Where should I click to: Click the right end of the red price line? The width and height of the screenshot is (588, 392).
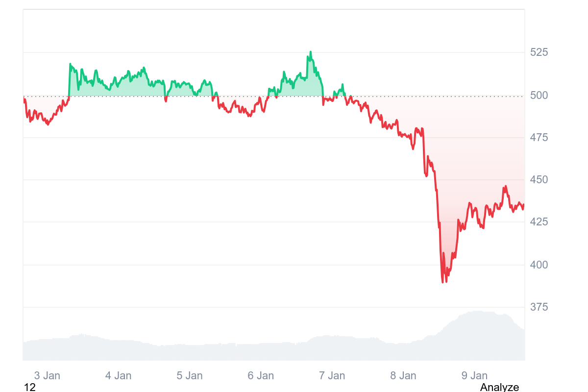coord(523,205)
